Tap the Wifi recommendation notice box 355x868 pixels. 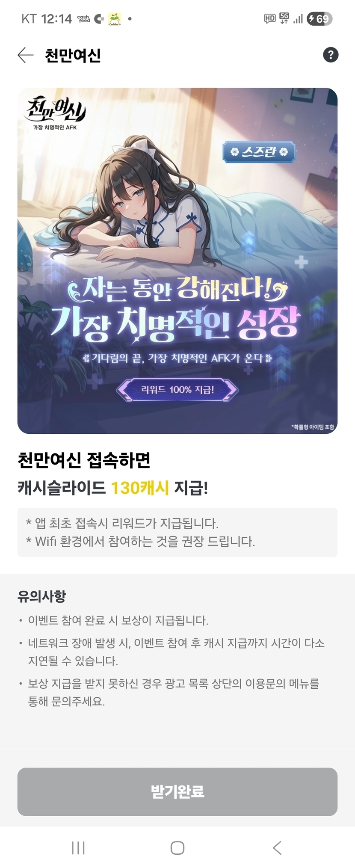[x=177, y=532]
